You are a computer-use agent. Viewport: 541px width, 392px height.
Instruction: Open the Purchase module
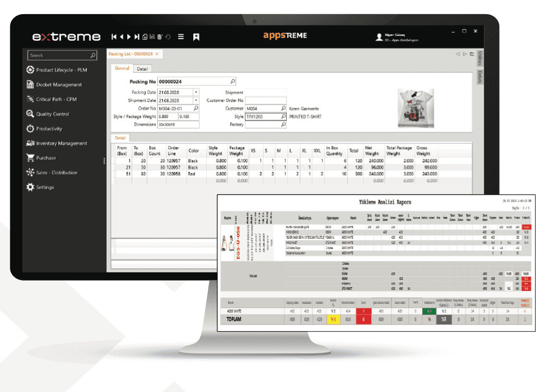[41, 158]
